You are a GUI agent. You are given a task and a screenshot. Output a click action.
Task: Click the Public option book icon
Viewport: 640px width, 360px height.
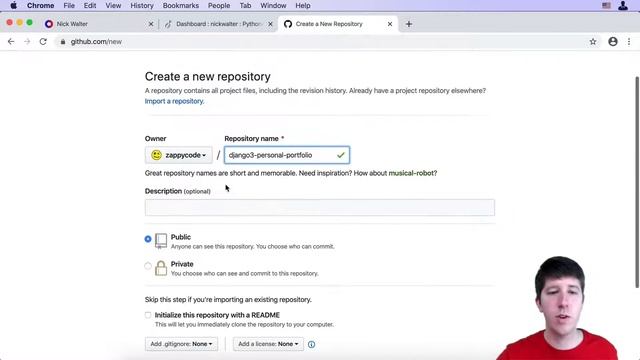[161, 241]
